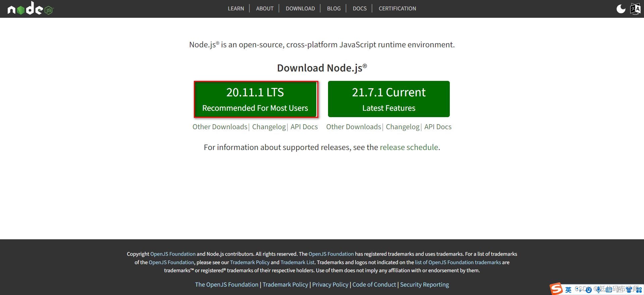The width and height of the screenshot is (644, 295).
Task: Click the Node.js logo in the header
Action: point(30,8)
